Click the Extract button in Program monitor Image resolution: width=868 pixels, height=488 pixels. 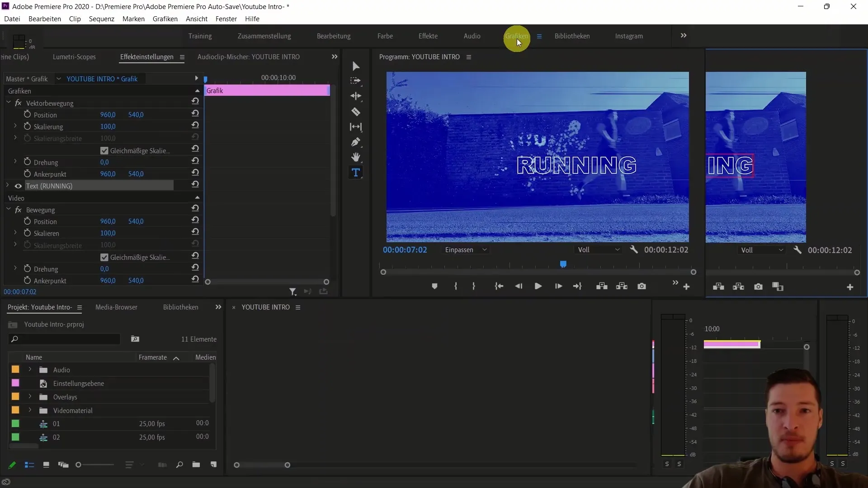click(622, 286)
